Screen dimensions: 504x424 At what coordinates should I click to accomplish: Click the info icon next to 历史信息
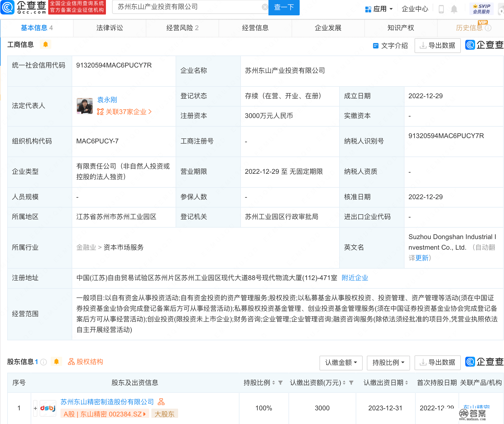488,28
